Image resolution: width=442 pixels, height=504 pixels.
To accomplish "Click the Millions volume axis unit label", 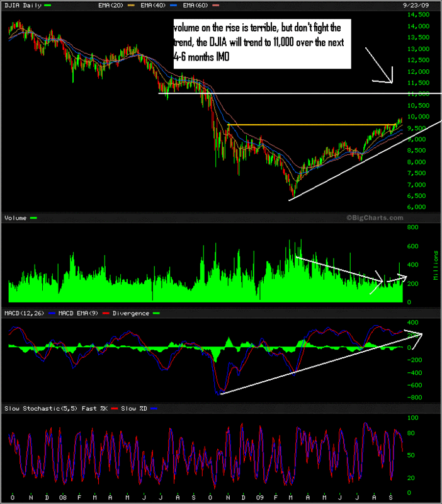I will click(x=436, y=265).
